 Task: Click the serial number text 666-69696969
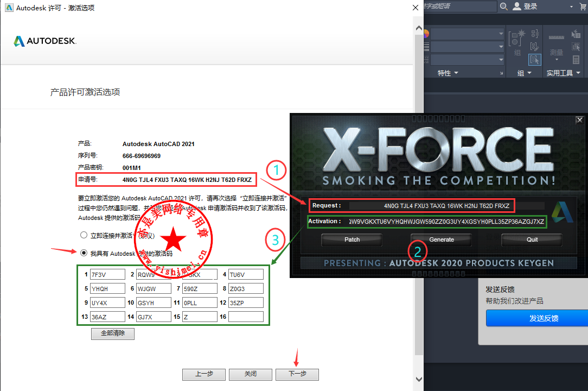pos(142,156)
